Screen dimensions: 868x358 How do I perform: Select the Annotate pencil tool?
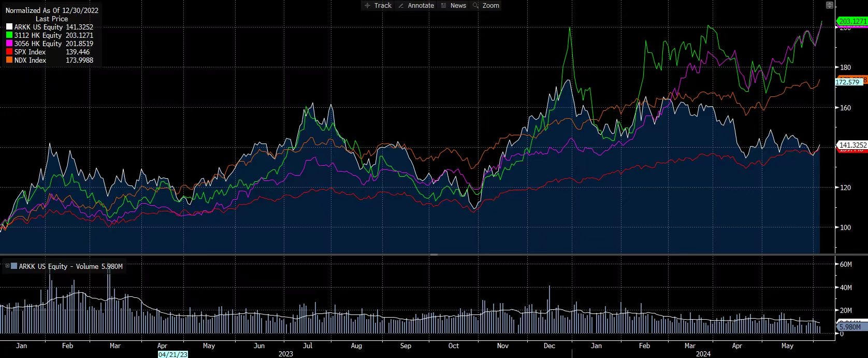(x=416, y=5)
